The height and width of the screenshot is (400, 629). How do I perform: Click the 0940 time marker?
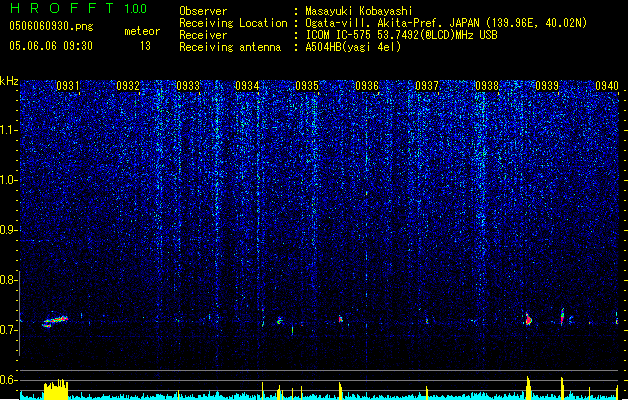click(607, 86)
